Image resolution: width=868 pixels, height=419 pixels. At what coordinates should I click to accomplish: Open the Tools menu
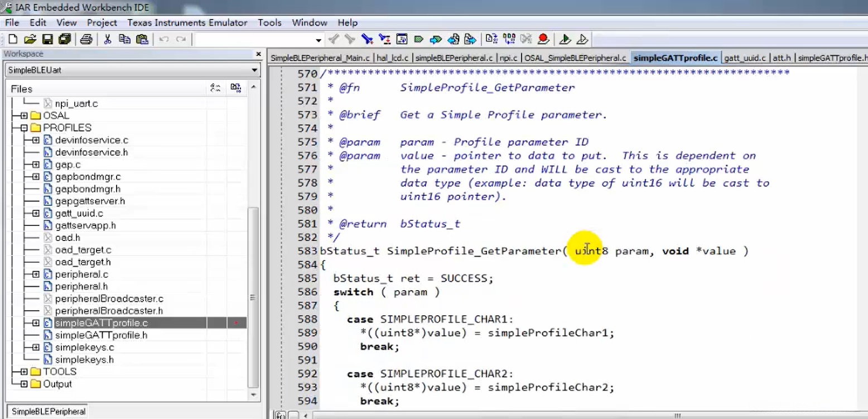tap(269, 23)
